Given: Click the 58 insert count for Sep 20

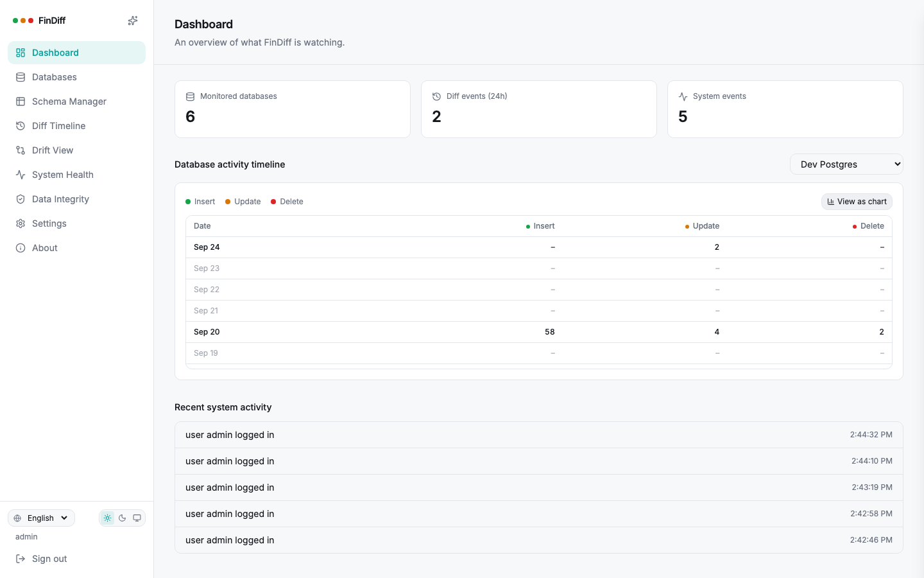Looking at the screenshot, I should tap(550, 332).
